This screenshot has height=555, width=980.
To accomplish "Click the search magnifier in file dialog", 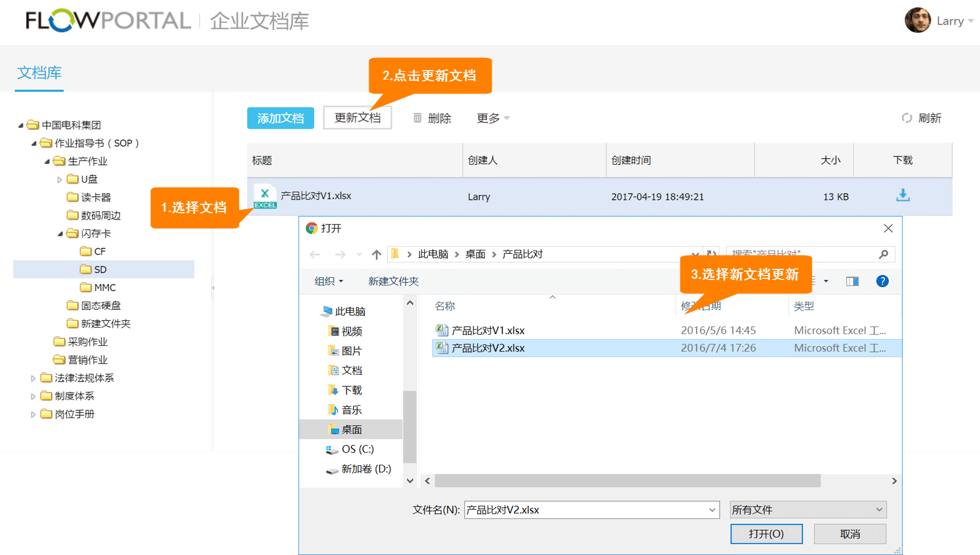I will point(883,254).
